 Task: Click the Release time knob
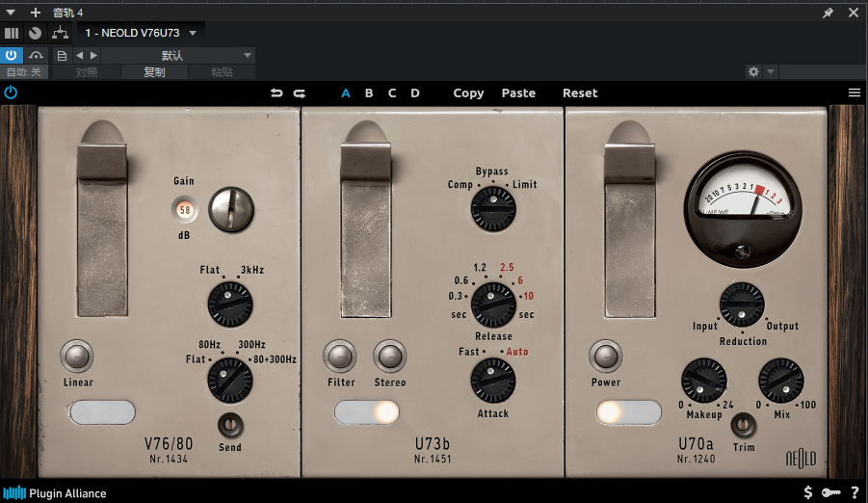coord(492,304)
